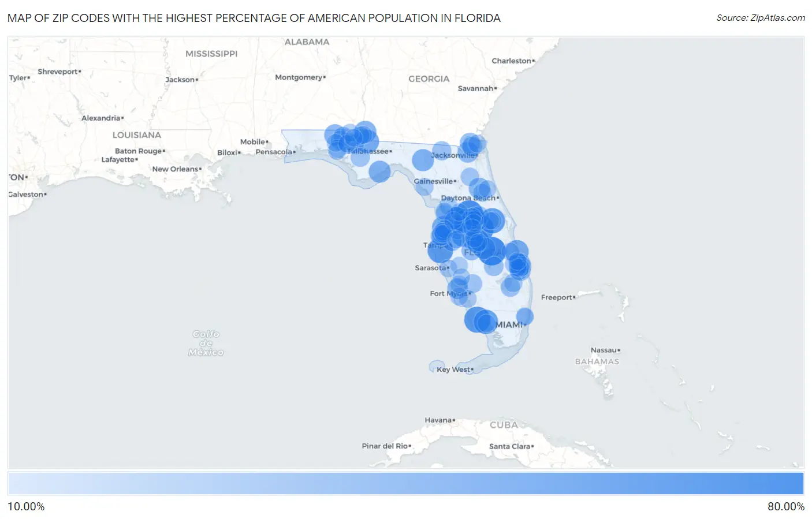This screenshot has width=812, height=519.
Task: Click the CUBA country label
Action: (x=504, y=425)
